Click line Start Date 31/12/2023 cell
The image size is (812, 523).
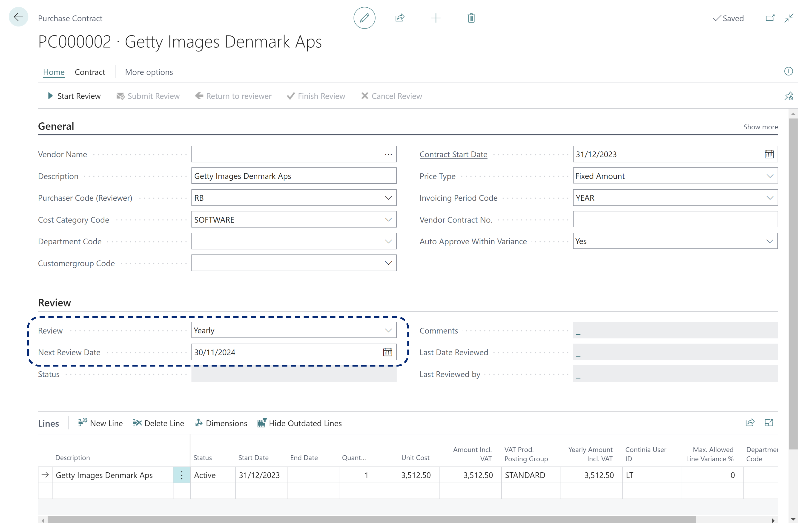(x=261, y=475)
